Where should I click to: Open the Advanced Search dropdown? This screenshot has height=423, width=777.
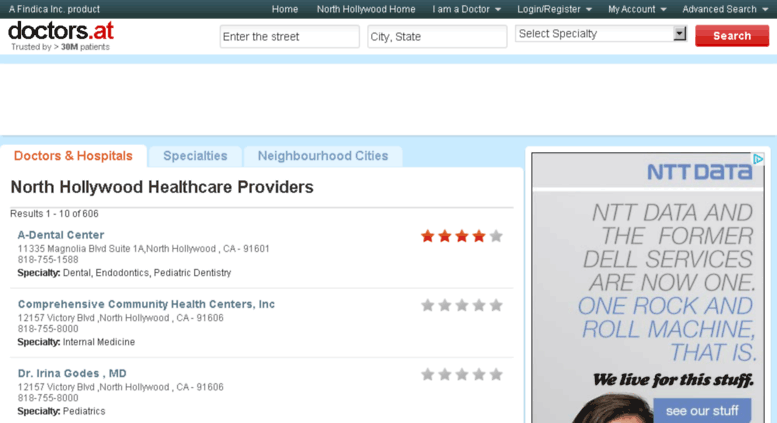pyautogui.click(x=725, y=9)
